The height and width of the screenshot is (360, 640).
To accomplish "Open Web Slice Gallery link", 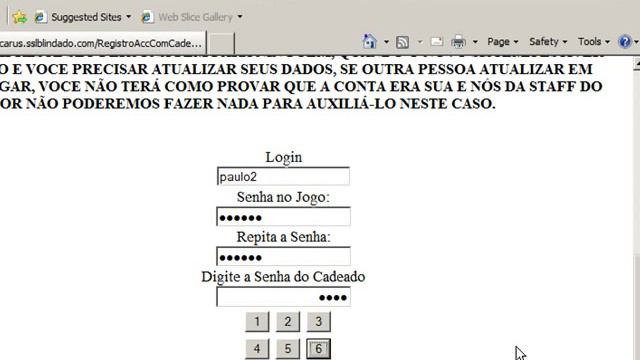I will pyautogui.click(x=187, y=17).
